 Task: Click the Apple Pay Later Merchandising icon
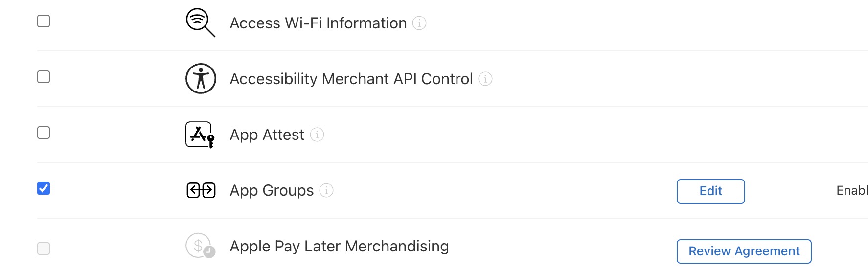(x=201, y=246)
